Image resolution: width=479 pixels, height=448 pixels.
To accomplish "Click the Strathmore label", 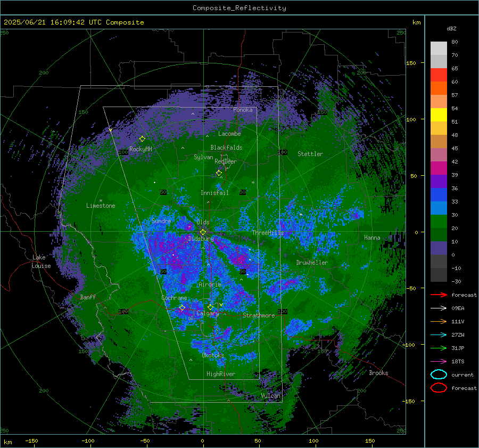I will point(259,315).
